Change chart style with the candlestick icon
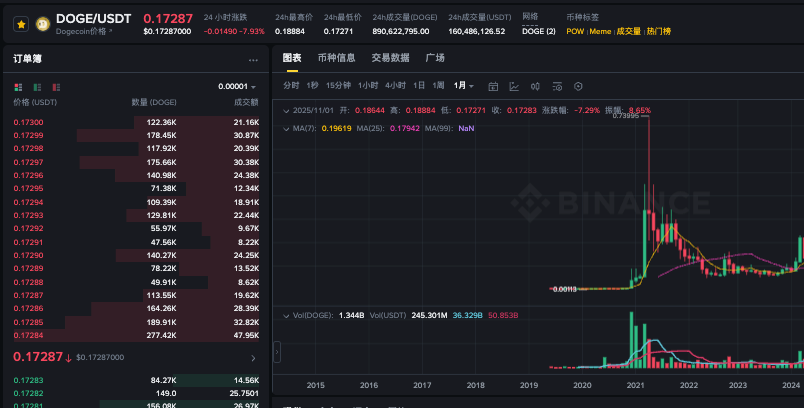Screen dimensions: 804x408 pyautogui.click(x=535, y=86)
